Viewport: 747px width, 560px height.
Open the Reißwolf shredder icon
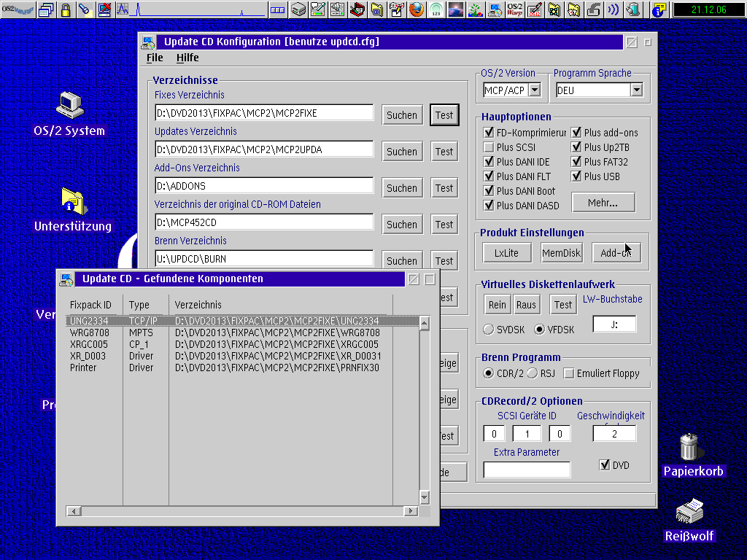(x=689, y=511)
